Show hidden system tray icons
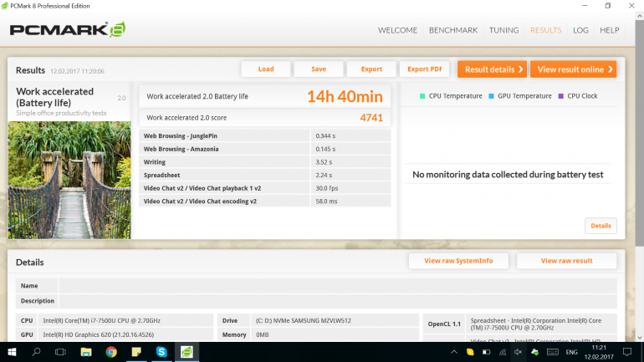Screen dimensions: 644x362 coord(454,352)
